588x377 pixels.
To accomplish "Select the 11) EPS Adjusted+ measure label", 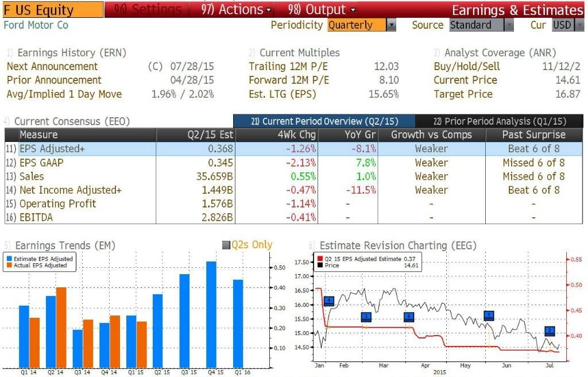I will 52,149.
